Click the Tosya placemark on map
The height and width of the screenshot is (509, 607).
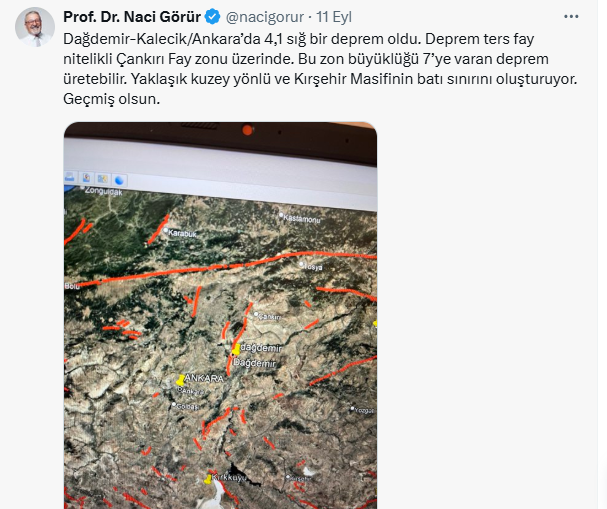click(x=311, y=266)
